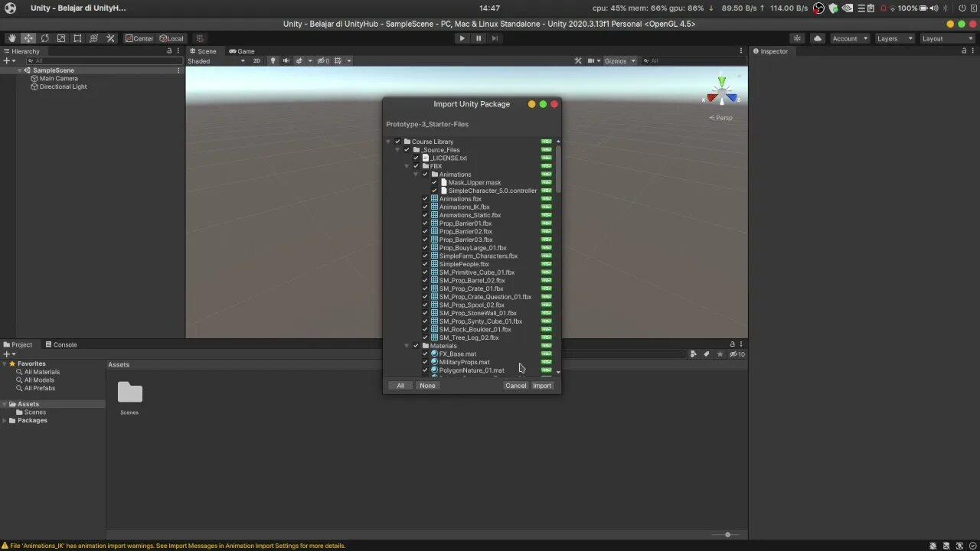Click the import list vertical scrollbar
The width and height of the screenshot is (980, 551).
tap(558, 168)
